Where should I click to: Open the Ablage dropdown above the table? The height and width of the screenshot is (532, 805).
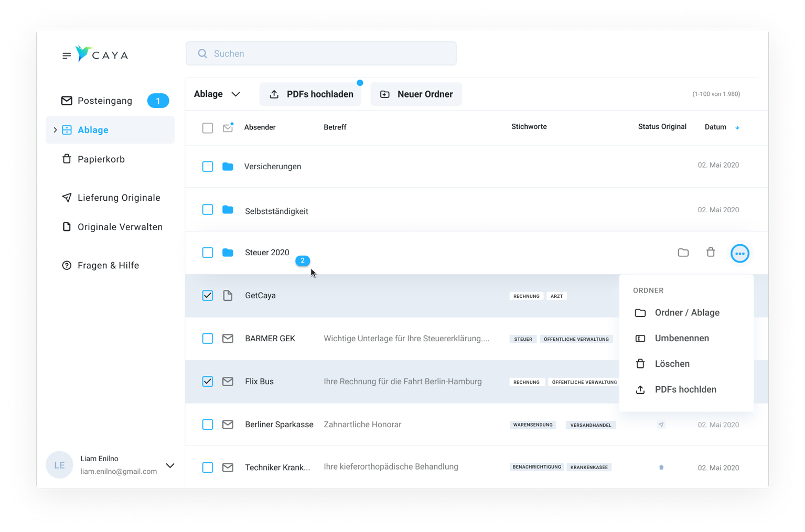[217, 94]
